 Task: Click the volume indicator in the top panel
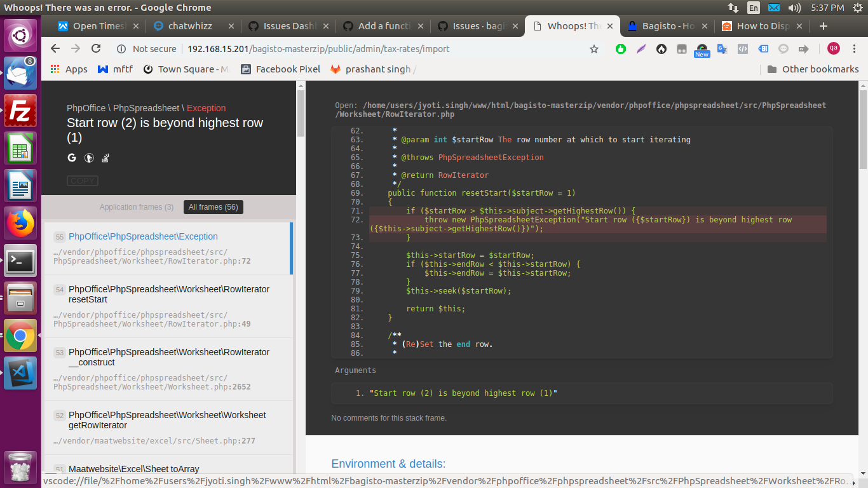(794, 8)
